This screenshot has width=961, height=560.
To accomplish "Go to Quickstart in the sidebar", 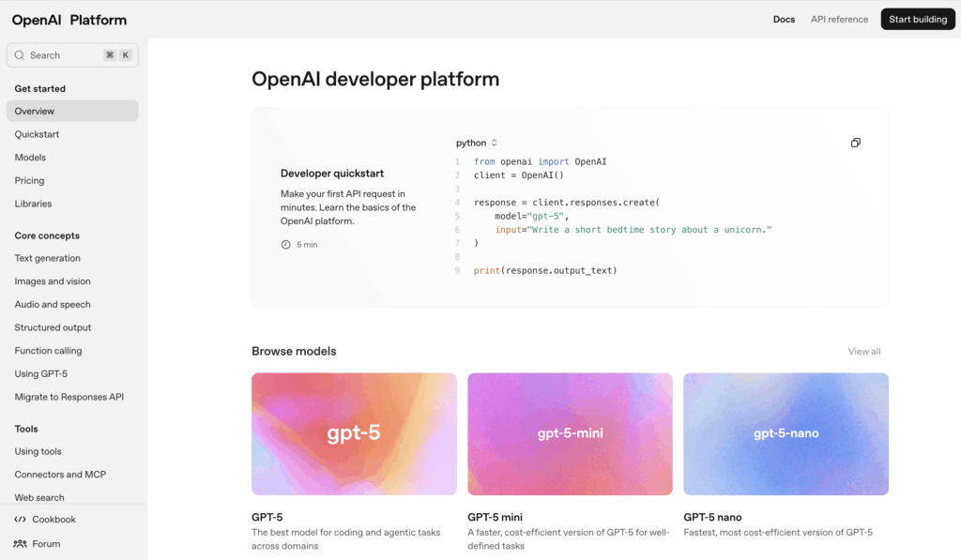I will click(37, 134).
